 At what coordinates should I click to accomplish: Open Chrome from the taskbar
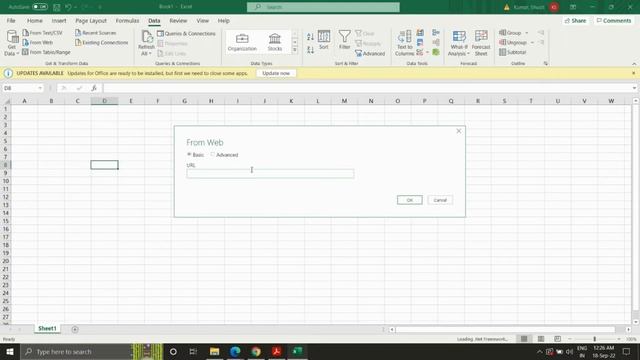[256, 351]
